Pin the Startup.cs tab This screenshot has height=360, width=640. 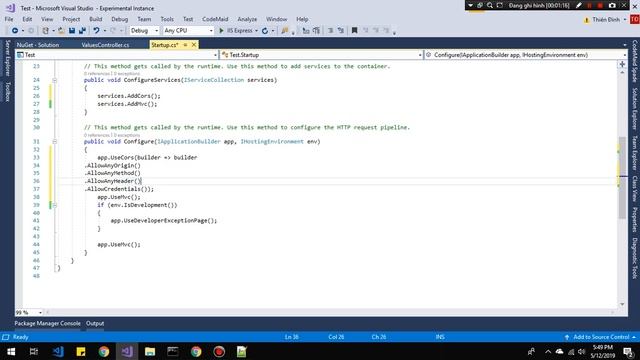[185, 45]
